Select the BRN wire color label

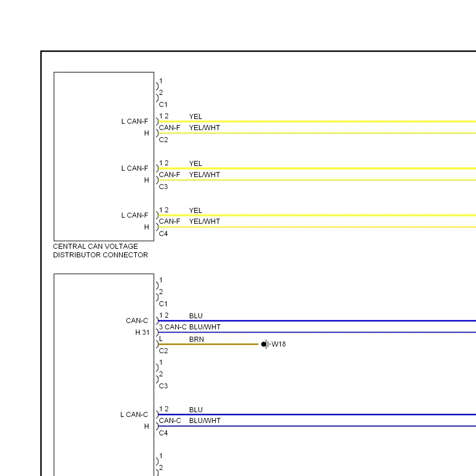pyautogui.click(x=196, y=339)
